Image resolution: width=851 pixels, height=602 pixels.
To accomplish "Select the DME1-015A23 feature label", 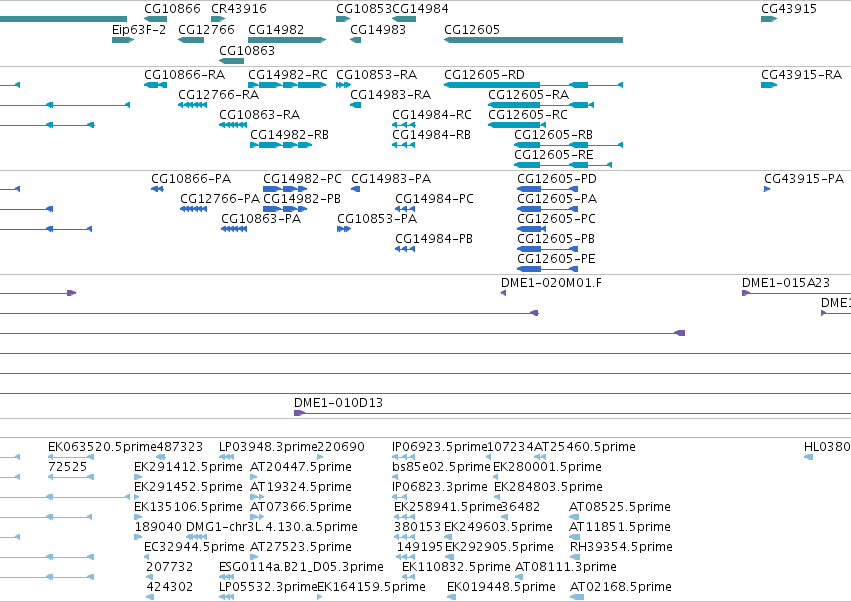I will point(786,283).
